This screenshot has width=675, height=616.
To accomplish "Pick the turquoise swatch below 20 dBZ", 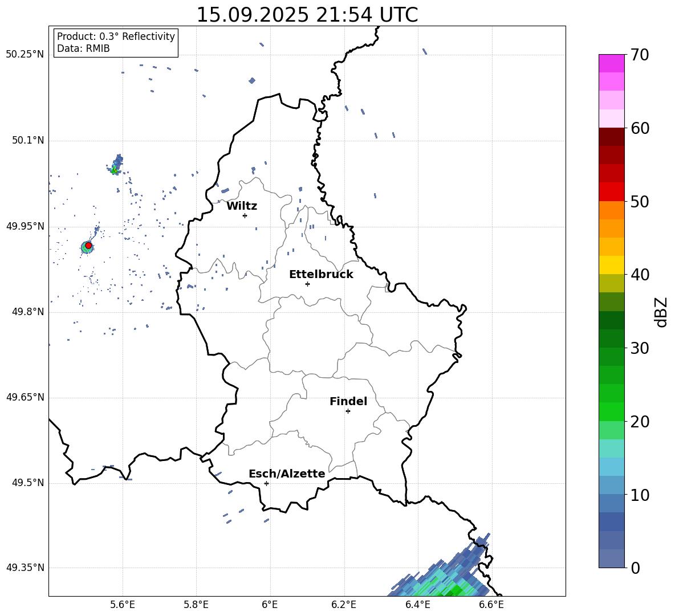I will click(x=611, y=448).
